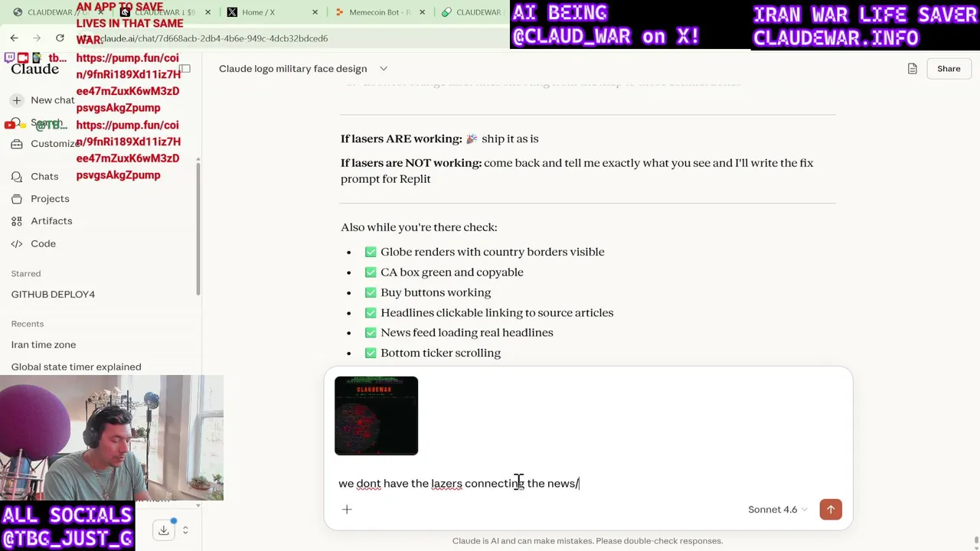Click the Recents section heading

tap(28, 324)
